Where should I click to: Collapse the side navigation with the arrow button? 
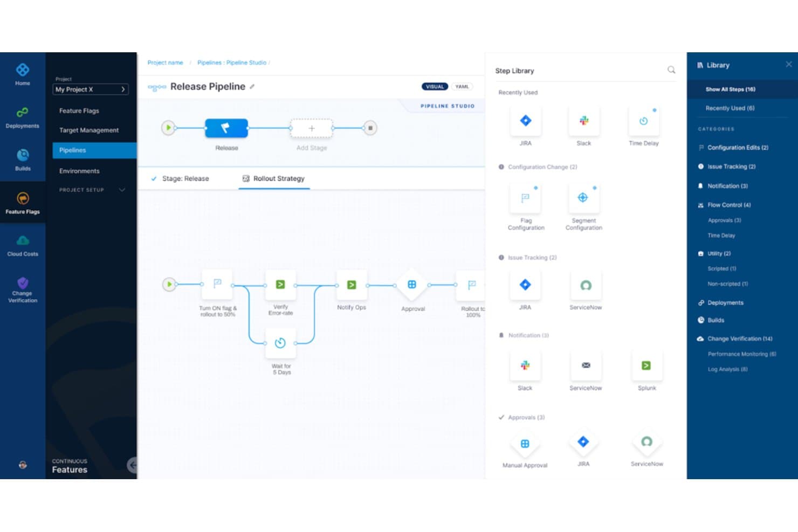(132, 465)
